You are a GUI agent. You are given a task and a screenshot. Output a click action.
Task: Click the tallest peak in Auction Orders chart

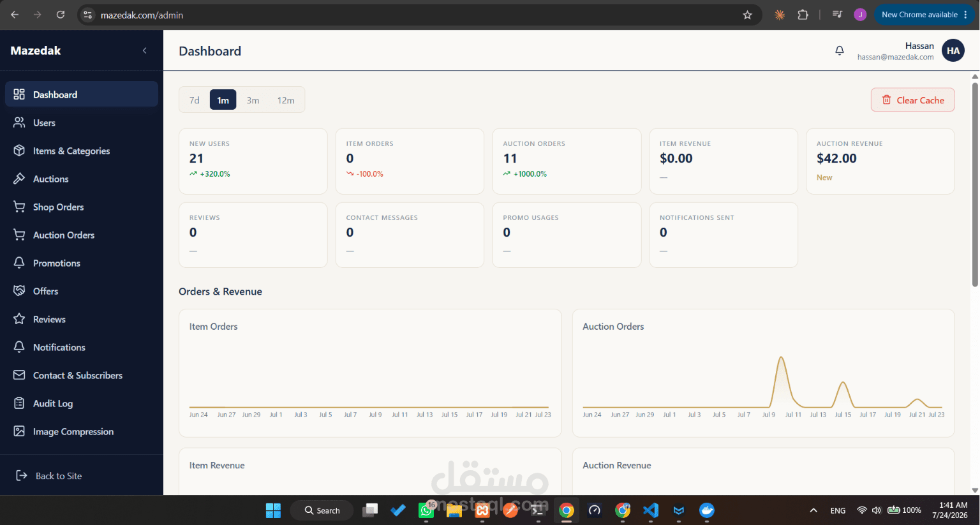[781, 359]
